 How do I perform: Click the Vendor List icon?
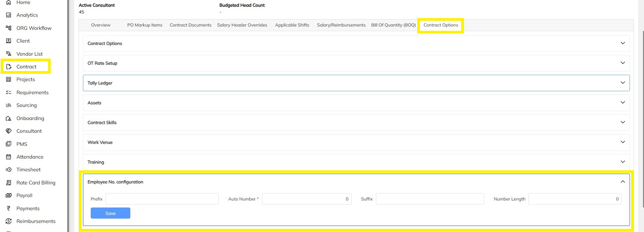pyautogui.click(x=9, y=54)
